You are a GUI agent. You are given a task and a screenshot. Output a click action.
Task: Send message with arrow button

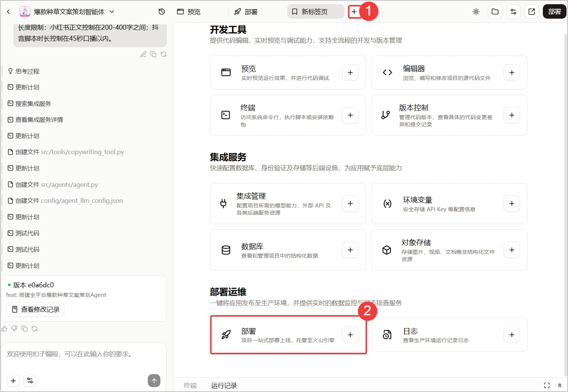(154, 381)
